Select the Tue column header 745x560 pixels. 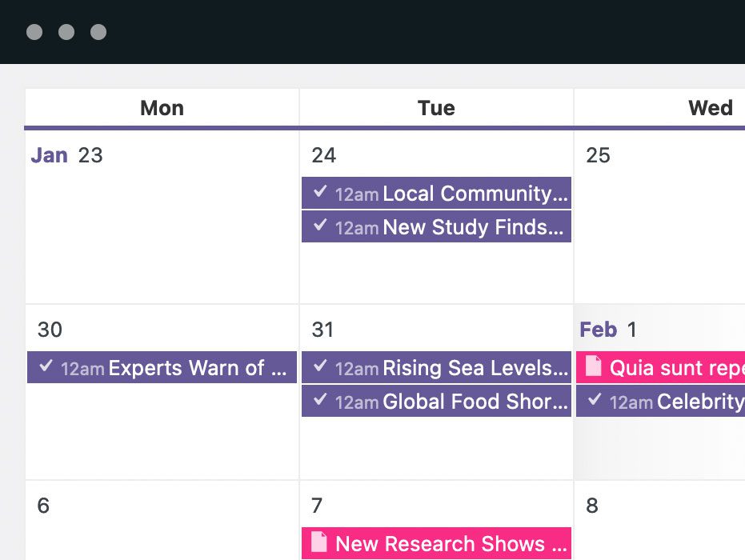coord(436,108)
